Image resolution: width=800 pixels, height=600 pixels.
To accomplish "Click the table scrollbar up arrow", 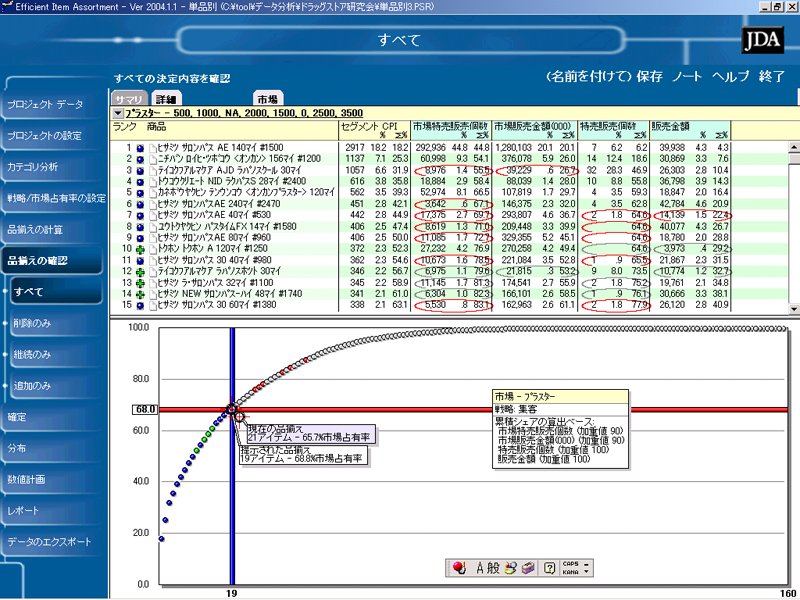I will pos(794,147).
